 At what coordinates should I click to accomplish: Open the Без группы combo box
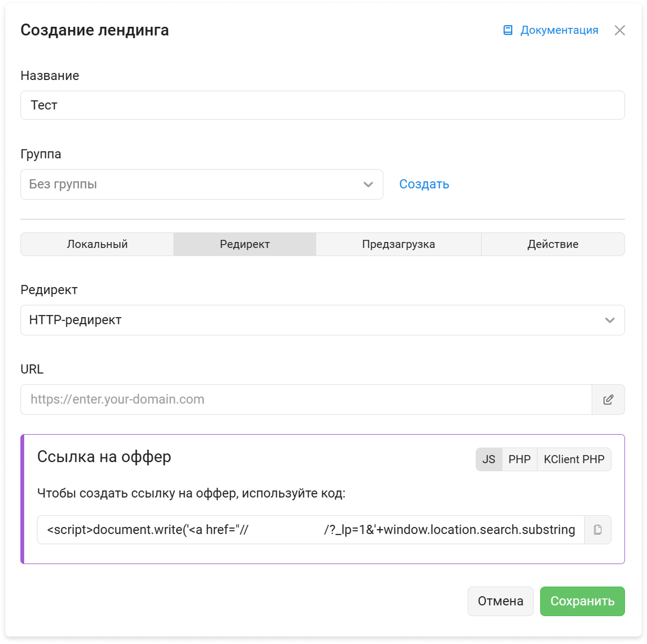(x=201, y=184)
